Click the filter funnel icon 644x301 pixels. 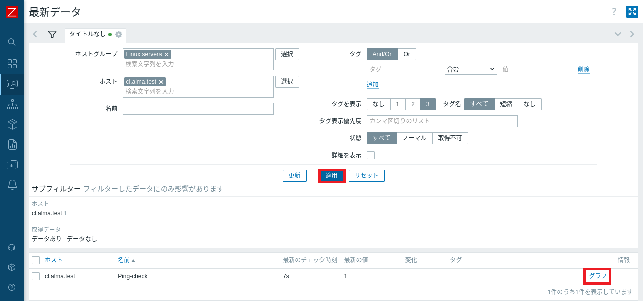[52, 34]
